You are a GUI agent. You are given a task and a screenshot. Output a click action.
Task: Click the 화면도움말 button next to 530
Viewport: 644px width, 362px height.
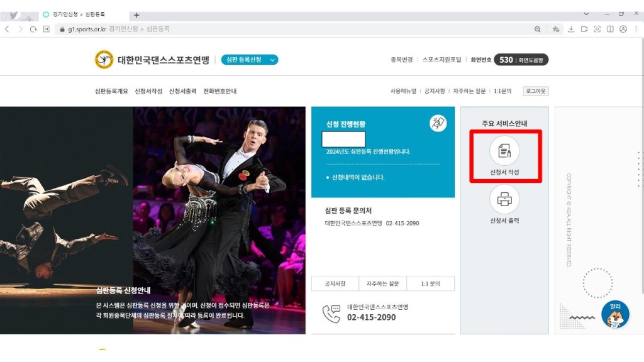click(x=532, y=60)
